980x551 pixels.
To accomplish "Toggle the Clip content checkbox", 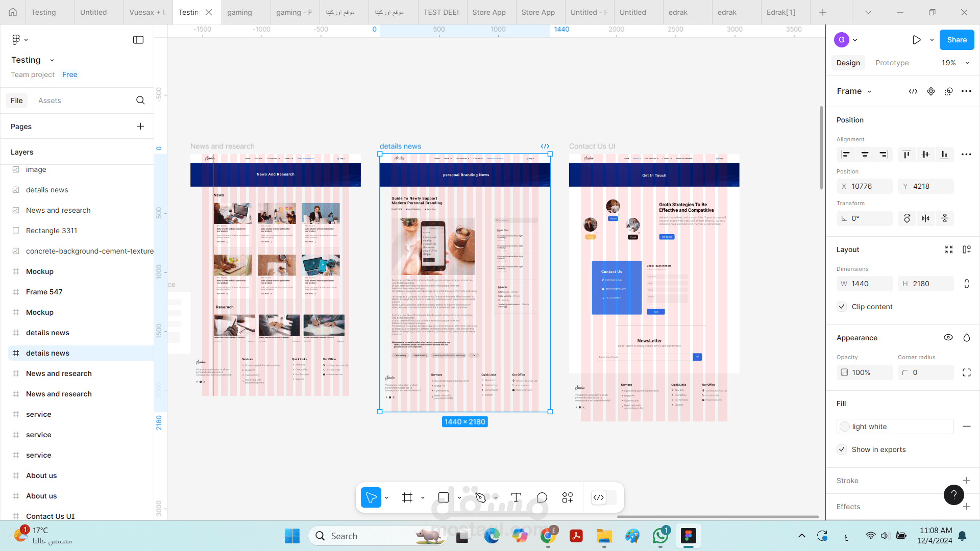I will [842, 307].
